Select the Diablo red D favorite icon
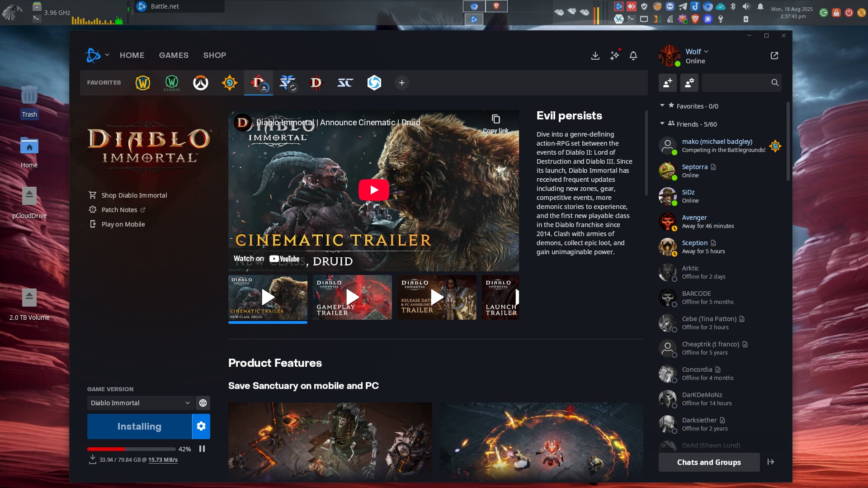The image size is (868, 488). [316, 83]
